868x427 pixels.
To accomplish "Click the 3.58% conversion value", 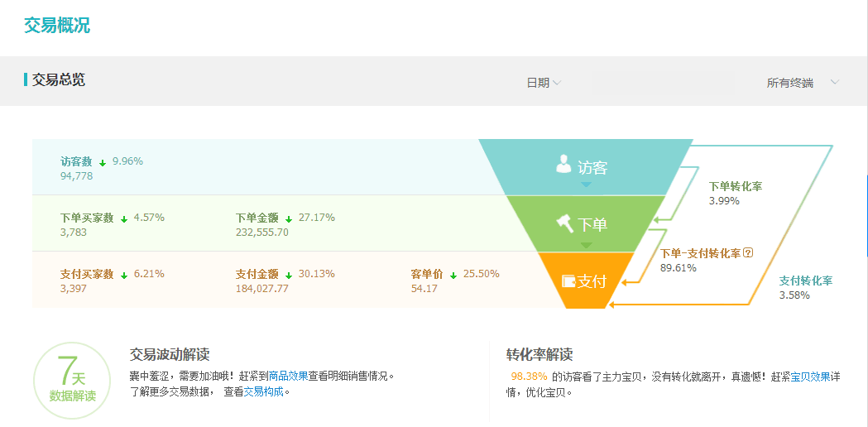I will click(794, 295).
